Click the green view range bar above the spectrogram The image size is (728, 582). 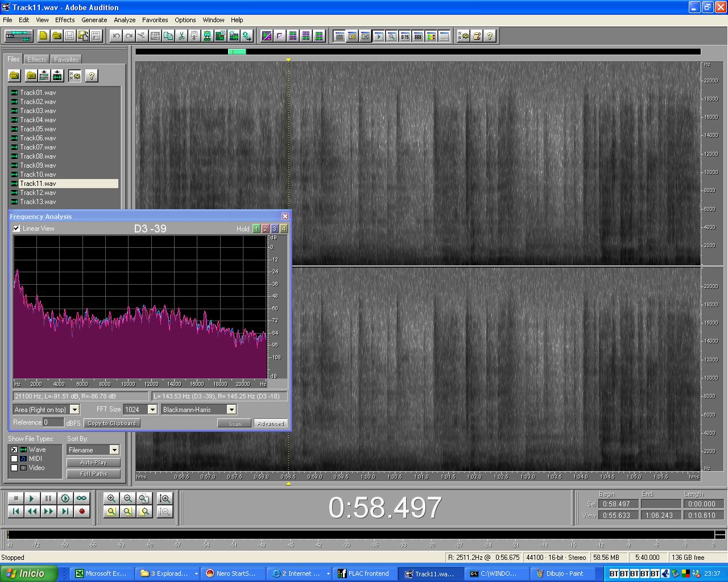237,52
